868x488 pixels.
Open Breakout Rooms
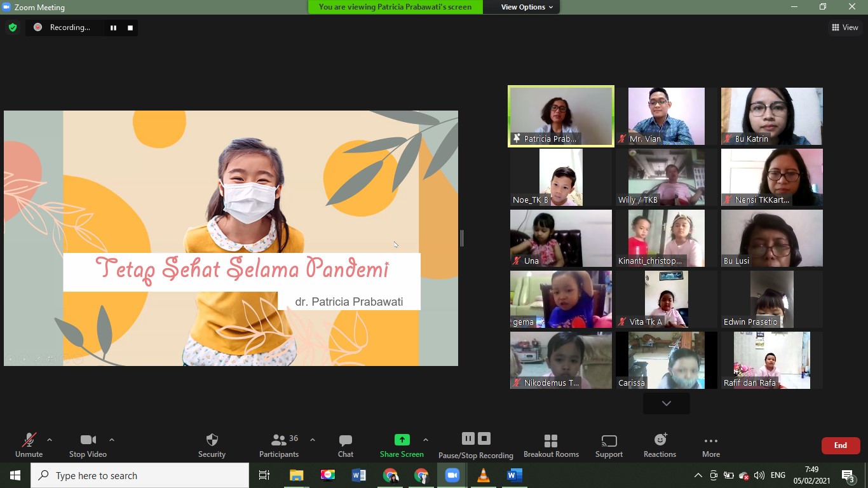(x=551, y=445)
